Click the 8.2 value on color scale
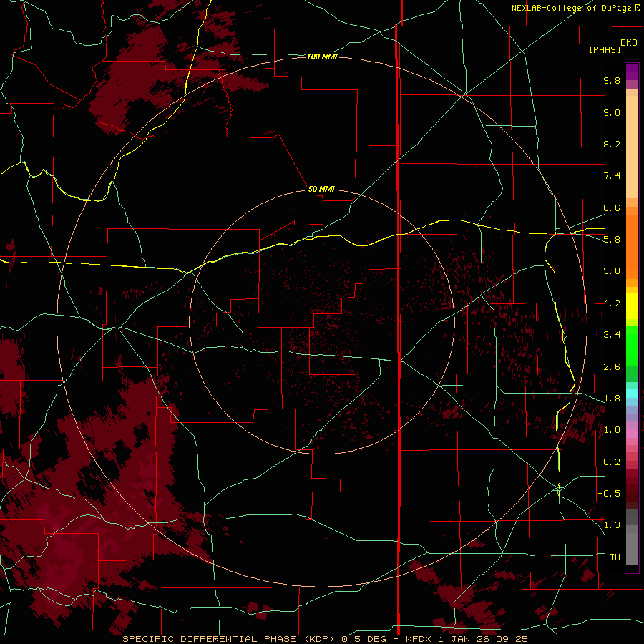Image resolution: width=644 pixels, height=644 pixels. (612, 144)
